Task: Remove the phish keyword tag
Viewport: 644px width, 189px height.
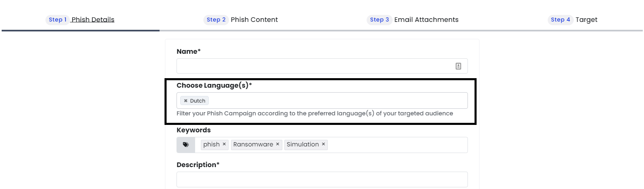Action: pyautogui.click(x=224, y=144)
